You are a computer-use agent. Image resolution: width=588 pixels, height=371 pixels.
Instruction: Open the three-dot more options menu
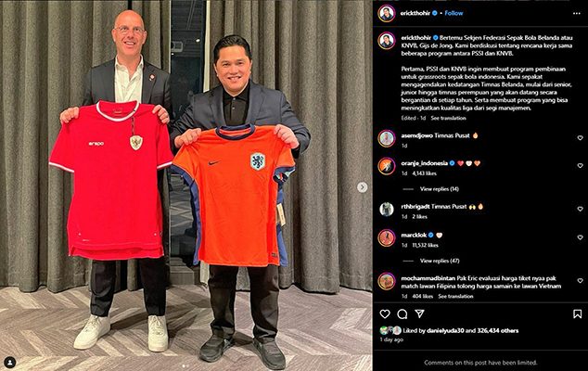577,13
